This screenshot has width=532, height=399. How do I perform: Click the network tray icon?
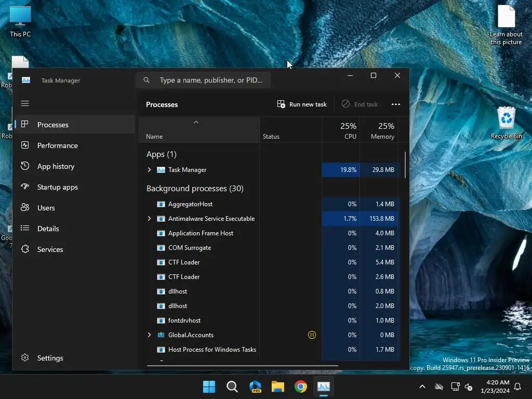click(x=455, y=387)
